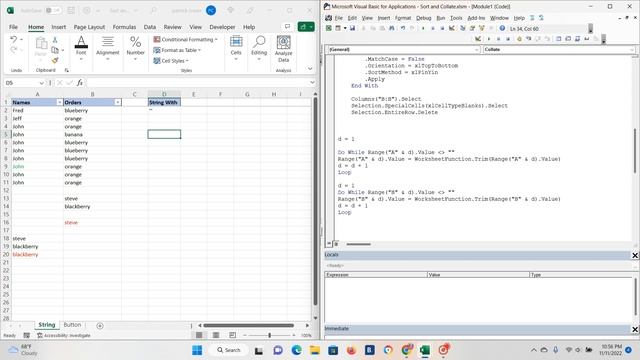
Task: Click the macro recording icon in Excel status bar
Action: [27, 336]
